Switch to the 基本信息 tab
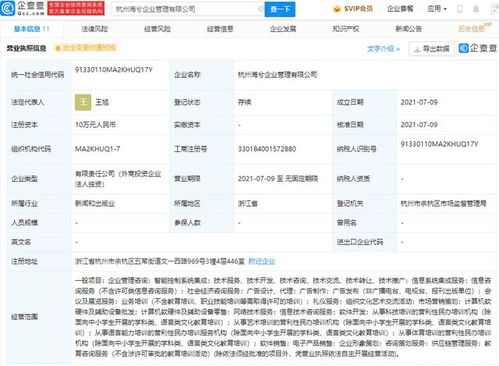Screen dimensions: 499x366 coord(31,29)
